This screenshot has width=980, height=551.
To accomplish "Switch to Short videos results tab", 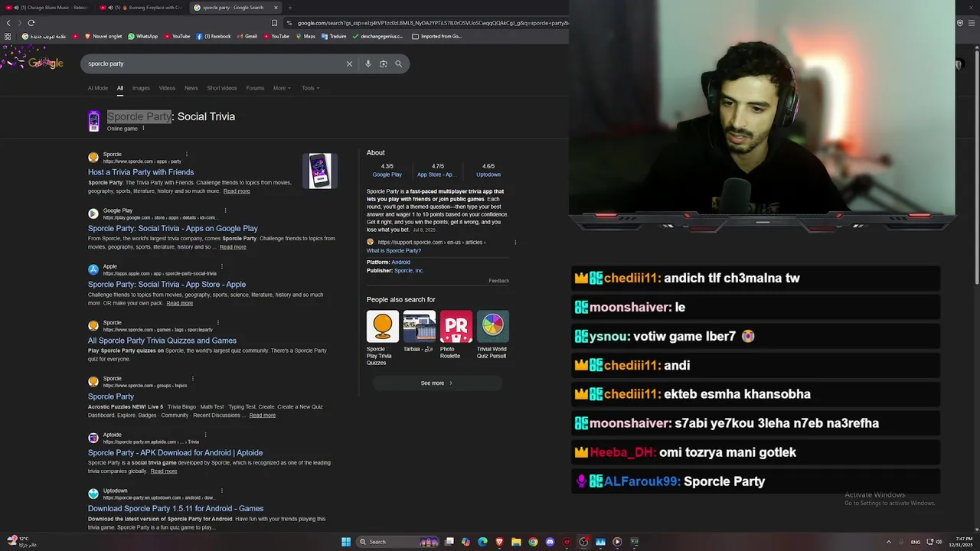I will pyautogui.click(x=222, y=88).
